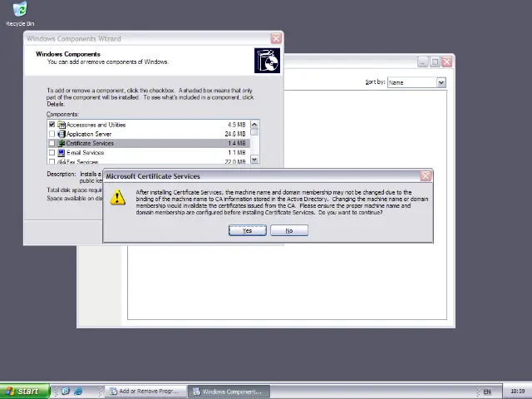
Task: Confirm by clicking Yes in Certificate Services dialog
Action: (248, 230)
